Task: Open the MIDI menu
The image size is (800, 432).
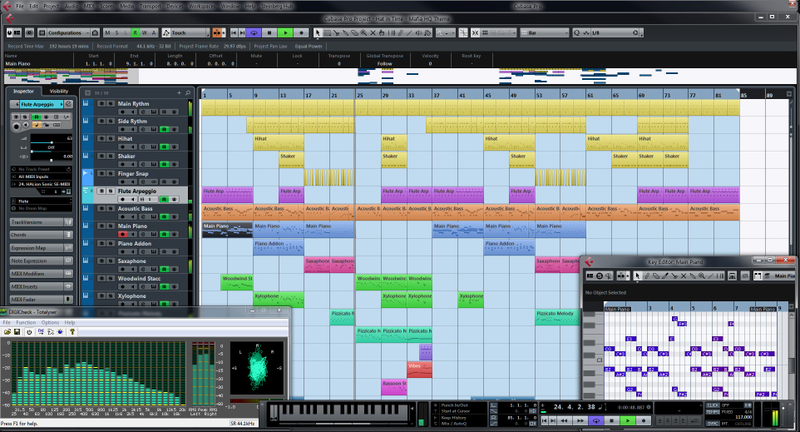Action: pyautogui.click(x=89, y=6)
